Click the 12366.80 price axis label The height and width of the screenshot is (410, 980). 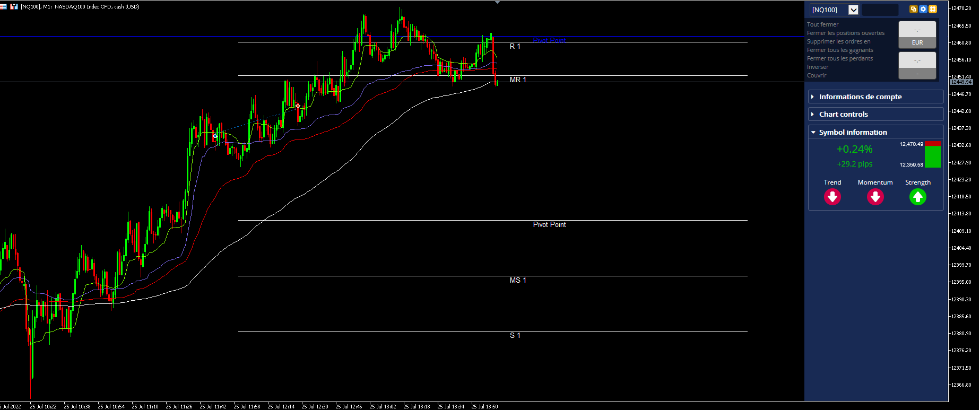[961, 385]
